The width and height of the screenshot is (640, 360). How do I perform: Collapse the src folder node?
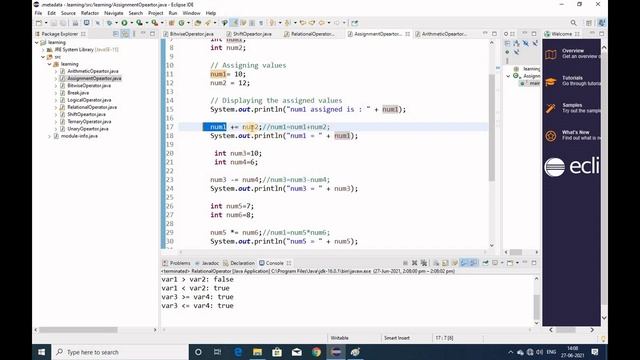(43, 57)
